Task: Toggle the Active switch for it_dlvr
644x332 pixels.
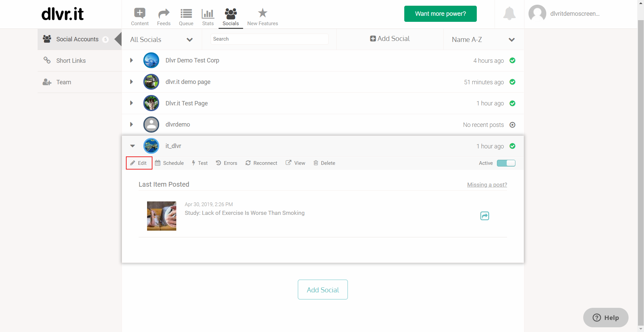Action: coord(506,163)
